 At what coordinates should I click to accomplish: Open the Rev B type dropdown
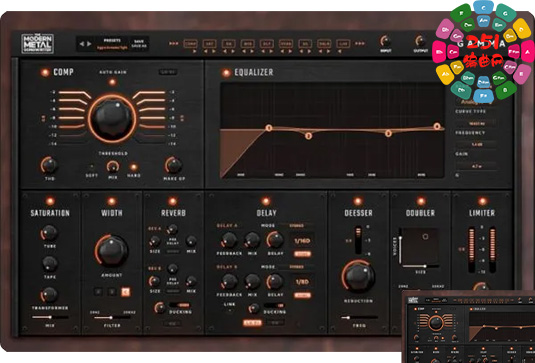173,291
